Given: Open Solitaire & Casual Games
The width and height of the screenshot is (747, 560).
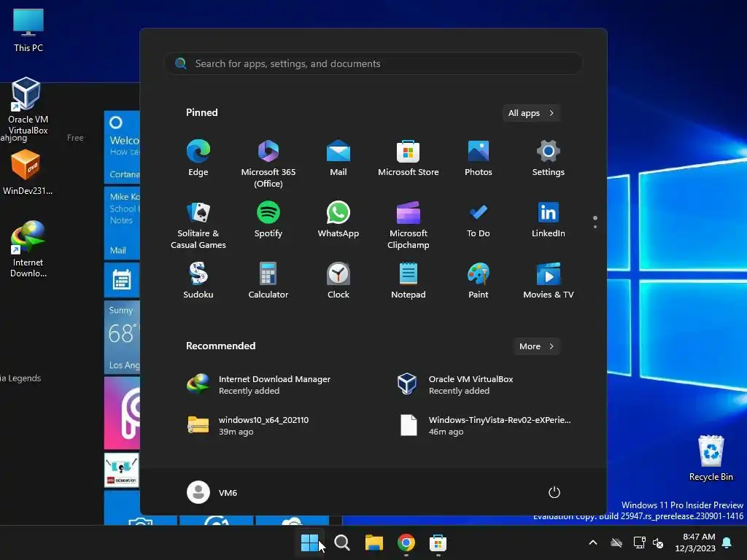Looking at the screenshot, I should (198, 225).
